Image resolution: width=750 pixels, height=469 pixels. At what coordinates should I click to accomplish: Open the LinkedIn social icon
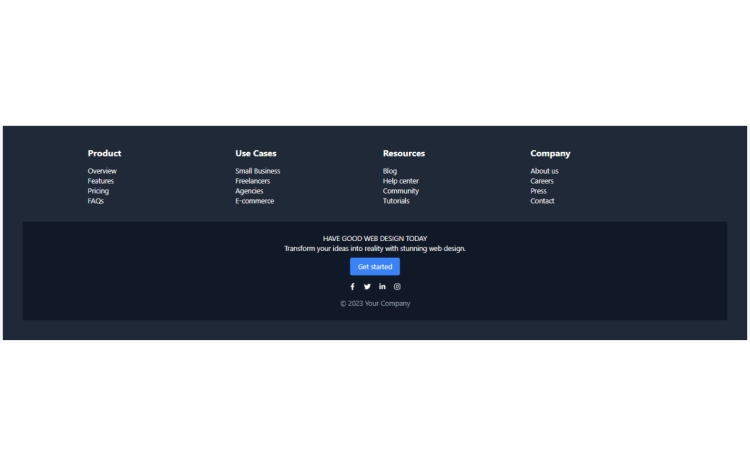coord(382,287)
